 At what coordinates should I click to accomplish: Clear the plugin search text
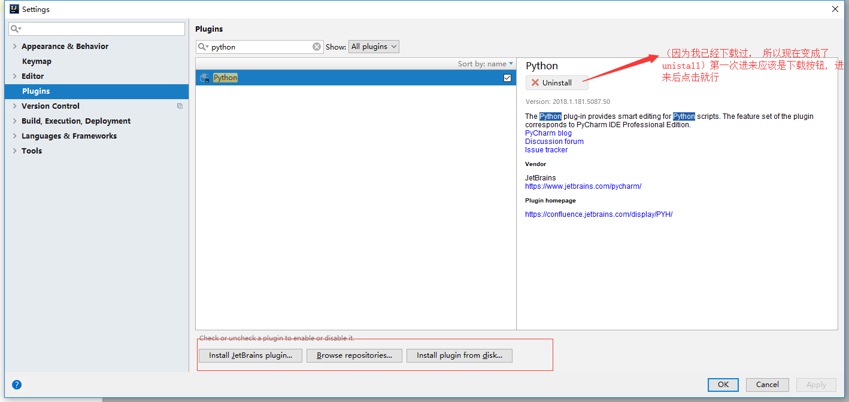pos(317,47)
